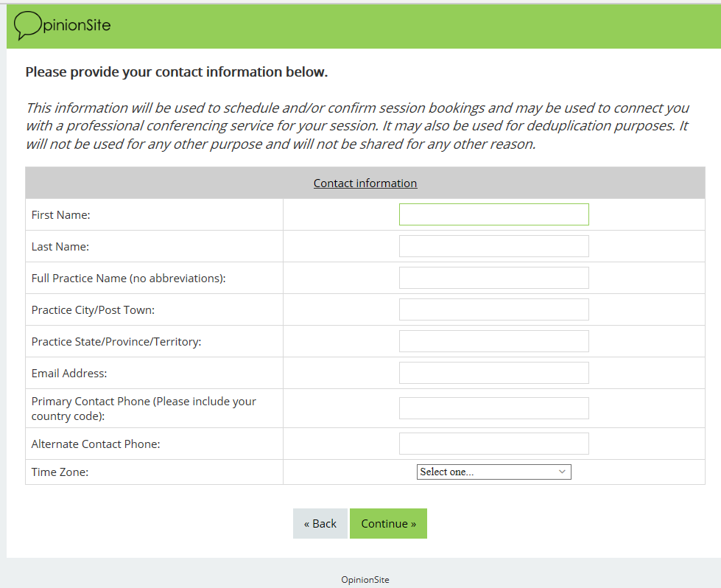Screen dimensions: 721x588
Task: Click the 'Full Practice Name (no abbreviations):' label
Action: point(128,279)
